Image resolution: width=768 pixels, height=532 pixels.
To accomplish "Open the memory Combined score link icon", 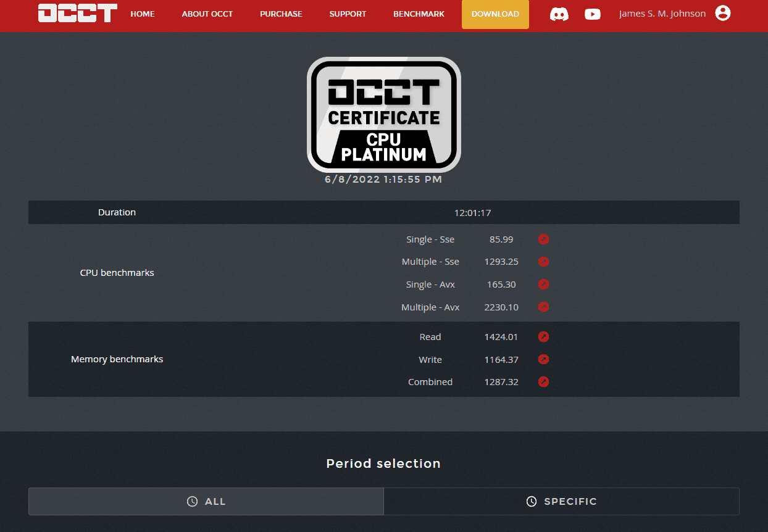I will pos(543,382).
